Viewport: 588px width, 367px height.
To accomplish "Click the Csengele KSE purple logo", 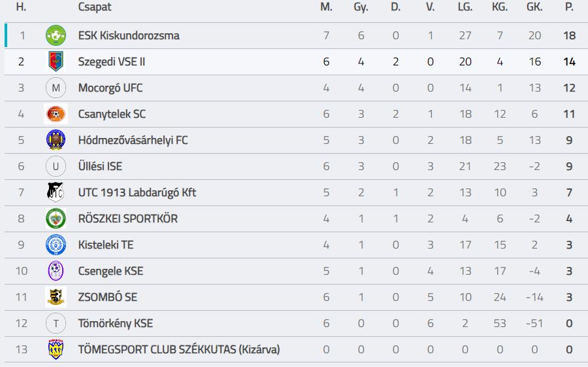I will coord(56,271).
